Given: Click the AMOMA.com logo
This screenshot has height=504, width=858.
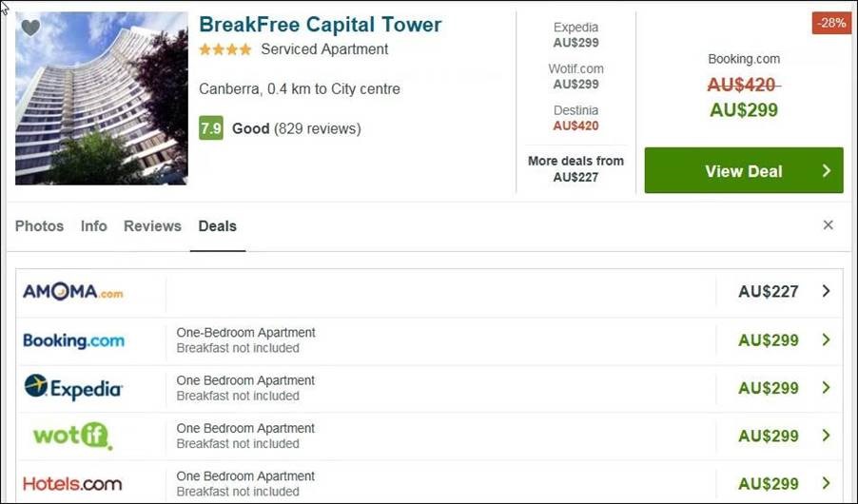Looking at the screenshot, I should [73, 292].
